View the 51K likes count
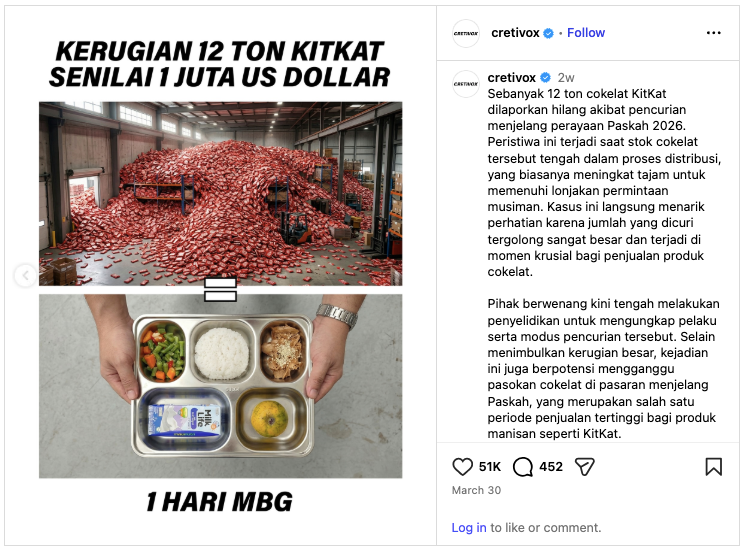This screenshot has height=554, width=746. pos(490,467)
